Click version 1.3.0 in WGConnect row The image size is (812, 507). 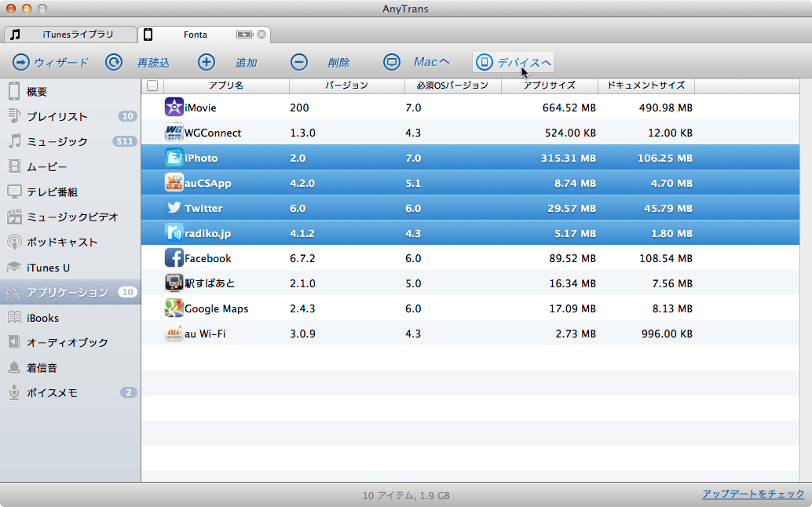[302, 133]
